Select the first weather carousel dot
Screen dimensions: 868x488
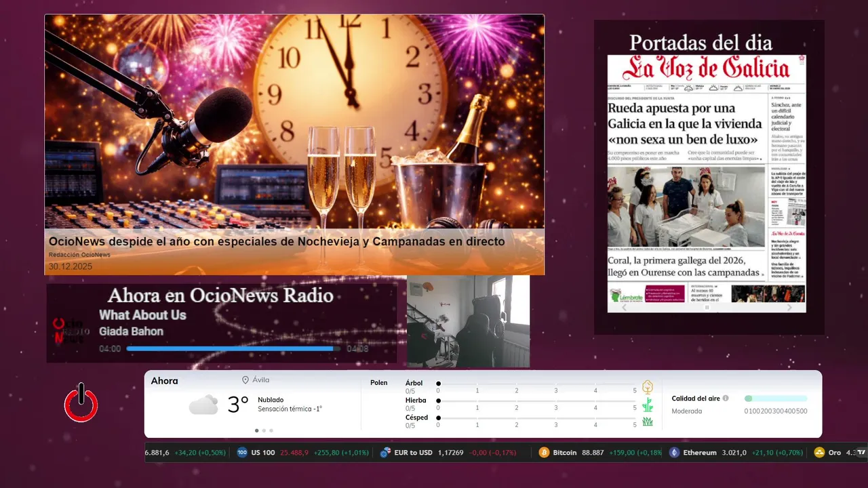(256, 430)
